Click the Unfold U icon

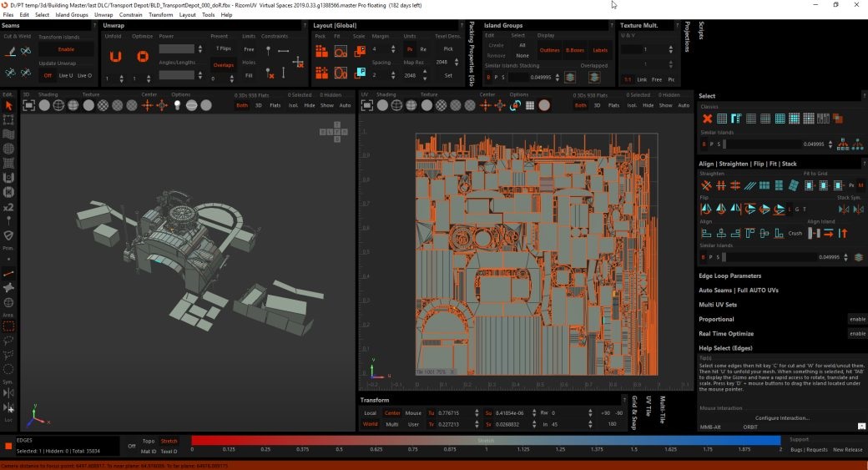pyautogui.click(x=115, y=57)
